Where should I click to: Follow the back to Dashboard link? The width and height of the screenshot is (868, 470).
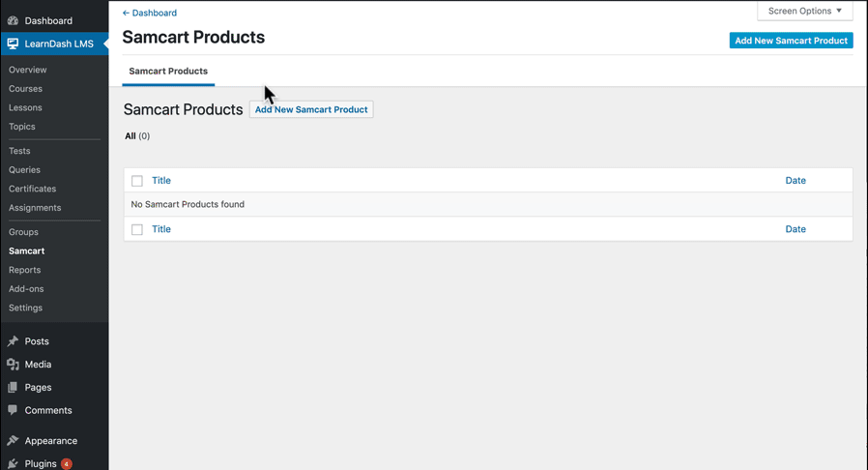click(150, 13)
